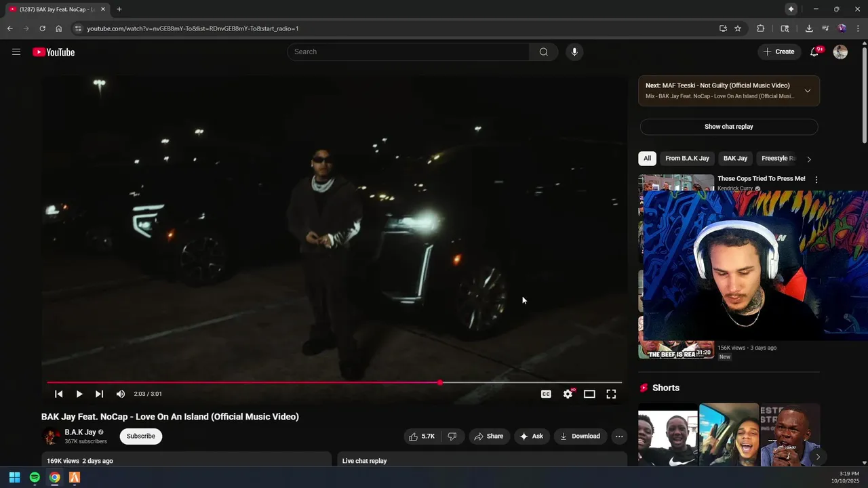Open more actions ellipsis under video
This screenshot has height=488, width=868.
tap(619, 436)
